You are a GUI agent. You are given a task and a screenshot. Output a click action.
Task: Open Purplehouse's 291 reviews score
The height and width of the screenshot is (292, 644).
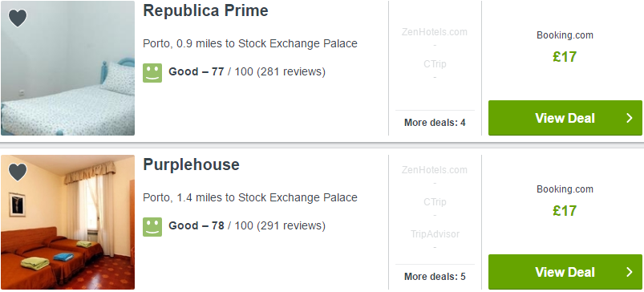point(247,226)
